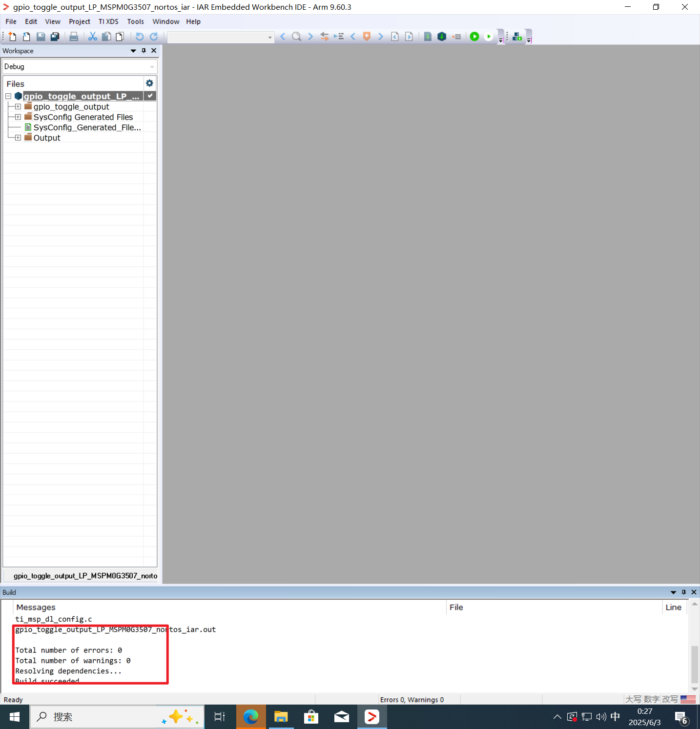Click the Line column header

(x=674, y=607)
